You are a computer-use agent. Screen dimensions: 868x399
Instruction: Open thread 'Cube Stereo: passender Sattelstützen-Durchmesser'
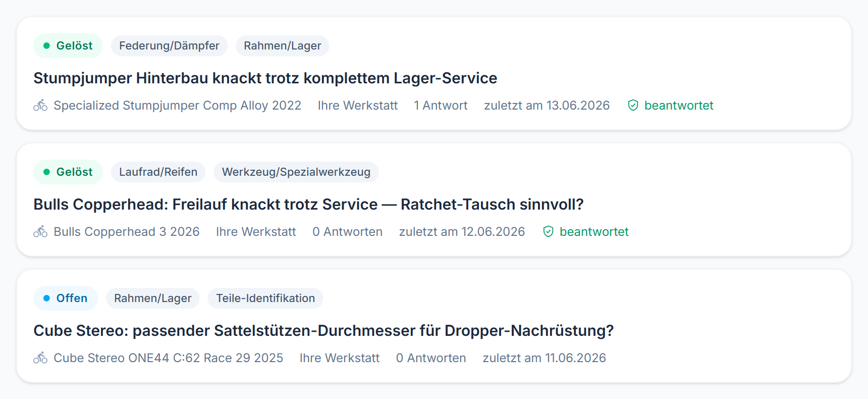pos(323,331)
